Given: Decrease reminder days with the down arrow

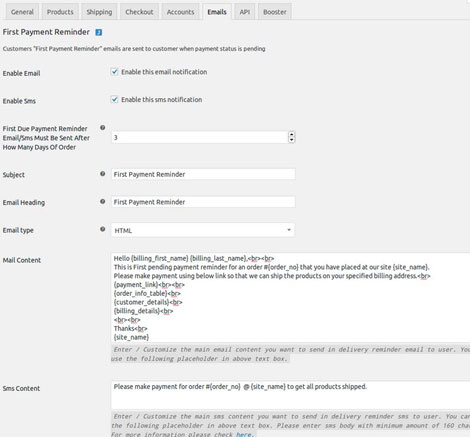Looking at the screenshot, I should [x=292, y=140].
